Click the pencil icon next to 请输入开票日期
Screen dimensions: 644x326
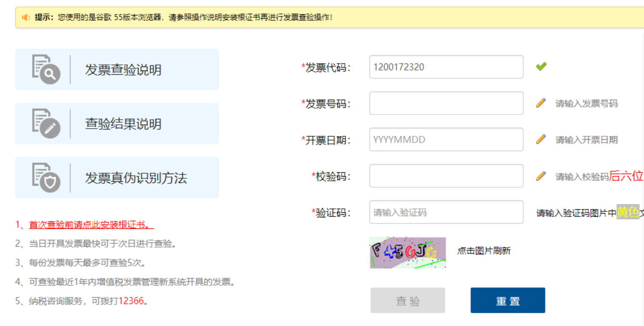point(541,139)
